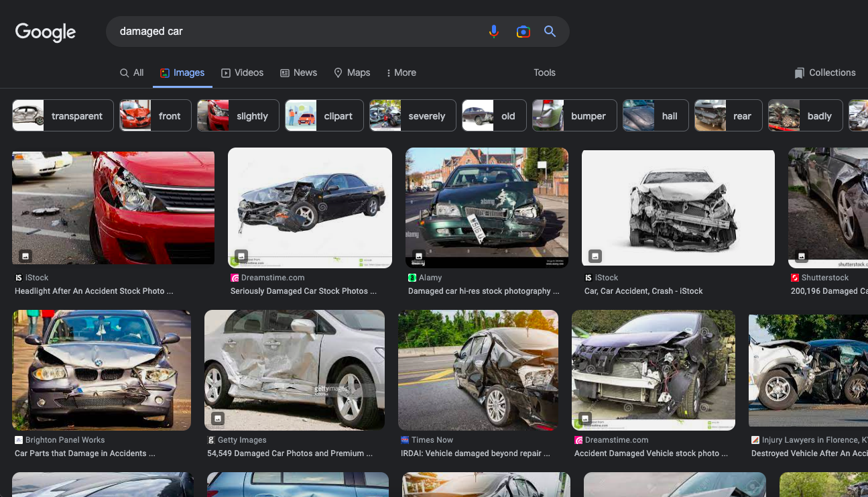Expand the More menu
The height and width of the screenshot is (497, 868).
click(401, 72)
